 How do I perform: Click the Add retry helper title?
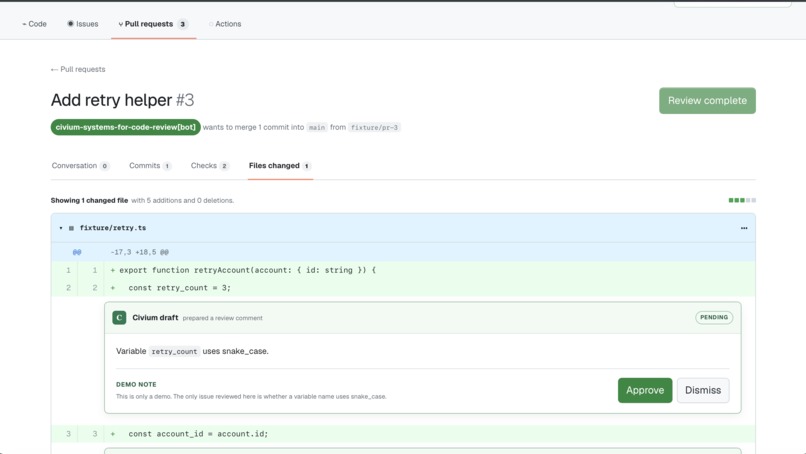coord(112,100)
